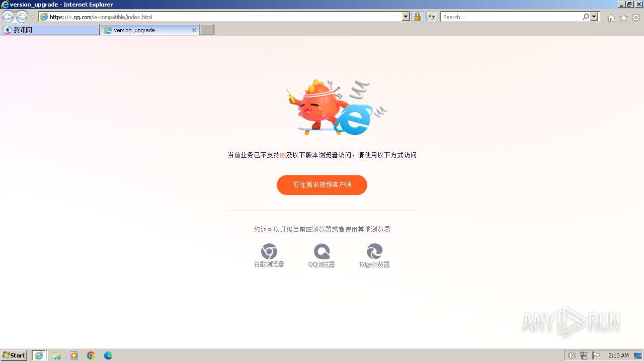The width and height of the screenshot is (644, 362).
Task: Click the Edge browser icon on page
Action: coord(374,251)
